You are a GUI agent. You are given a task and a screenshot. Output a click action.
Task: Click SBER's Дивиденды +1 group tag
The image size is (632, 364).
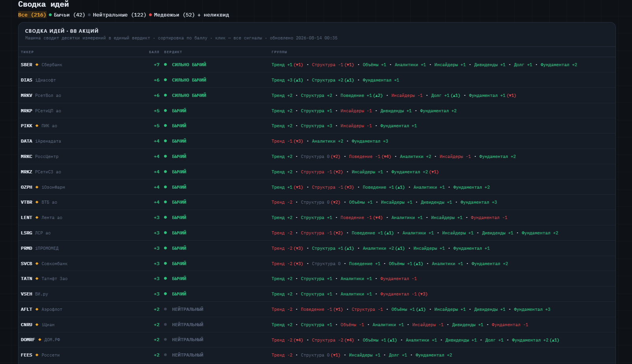[490, 65]
